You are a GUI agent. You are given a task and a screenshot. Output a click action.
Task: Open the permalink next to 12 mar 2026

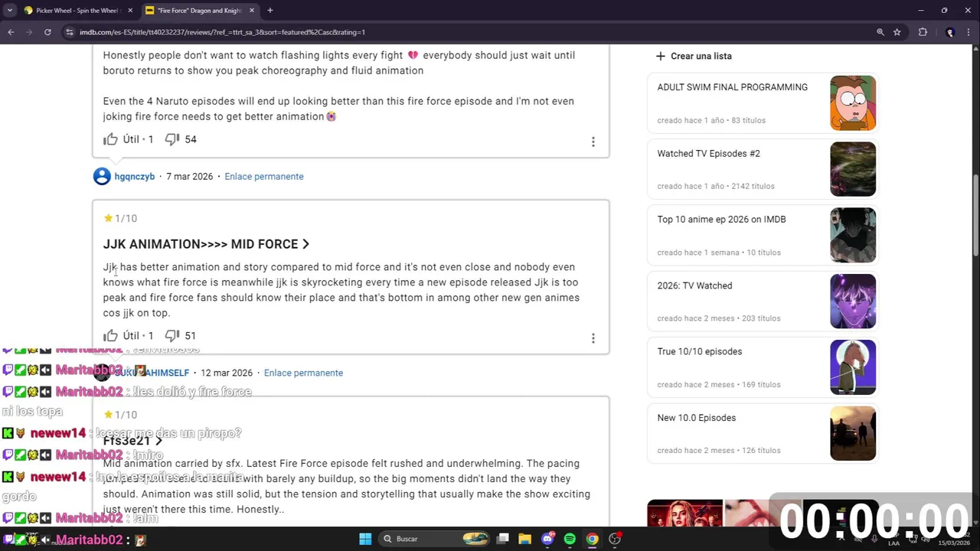[303, 373]
